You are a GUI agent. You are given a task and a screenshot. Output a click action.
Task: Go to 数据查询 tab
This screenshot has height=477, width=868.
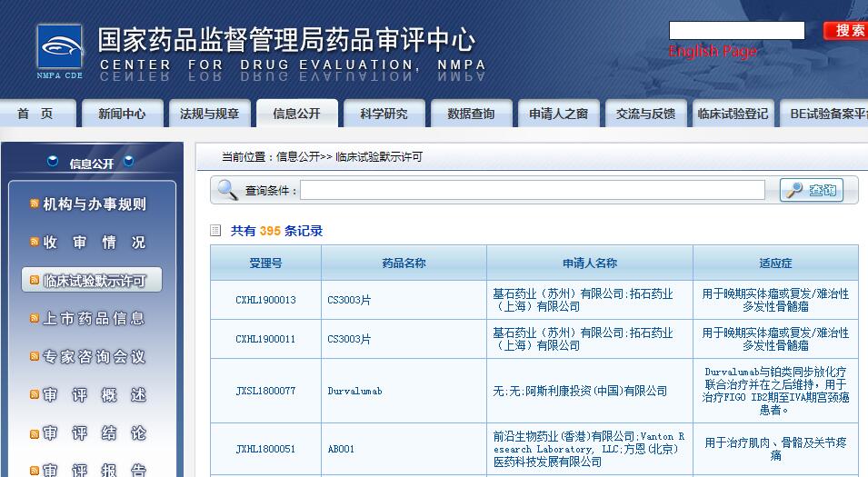(x=472, y=114)
